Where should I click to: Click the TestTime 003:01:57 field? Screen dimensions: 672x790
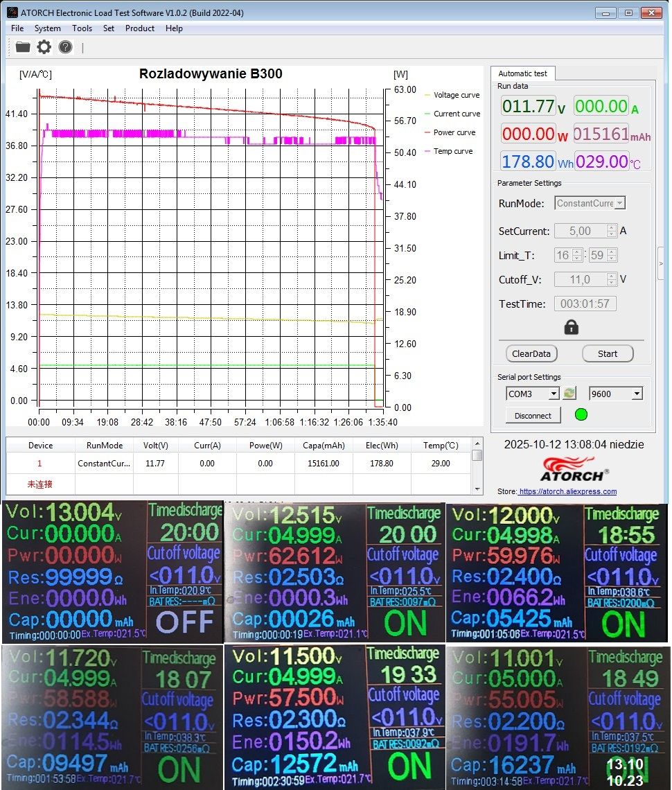[585, 304]
